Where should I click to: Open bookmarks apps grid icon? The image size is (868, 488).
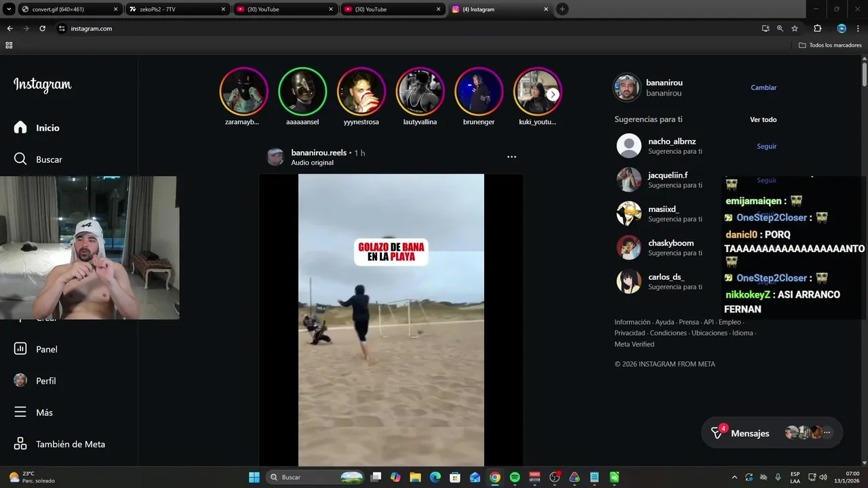click(9, 45)
